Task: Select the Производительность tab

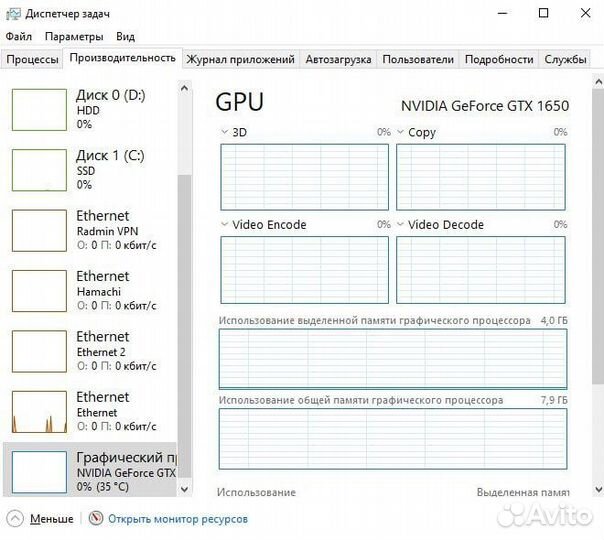Action: [122, 59]
